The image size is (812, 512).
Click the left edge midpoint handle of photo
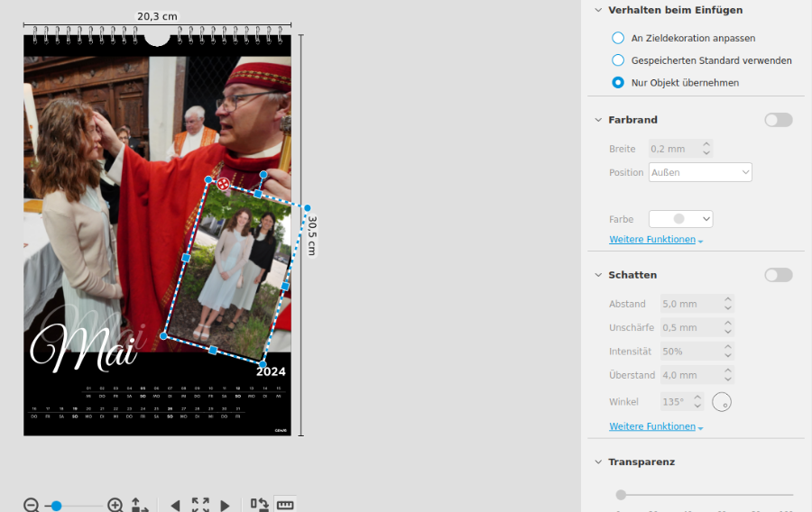pos(187,258)
